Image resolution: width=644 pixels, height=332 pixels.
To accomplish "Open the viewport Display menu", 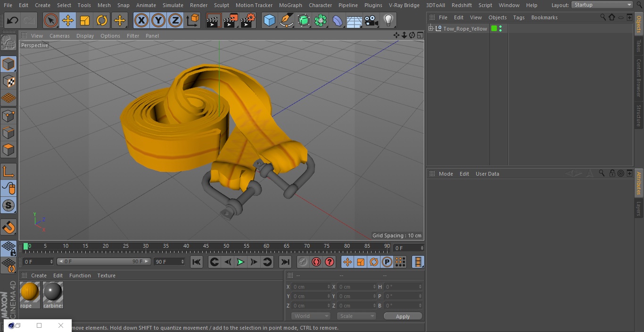I will click(85, 36).
